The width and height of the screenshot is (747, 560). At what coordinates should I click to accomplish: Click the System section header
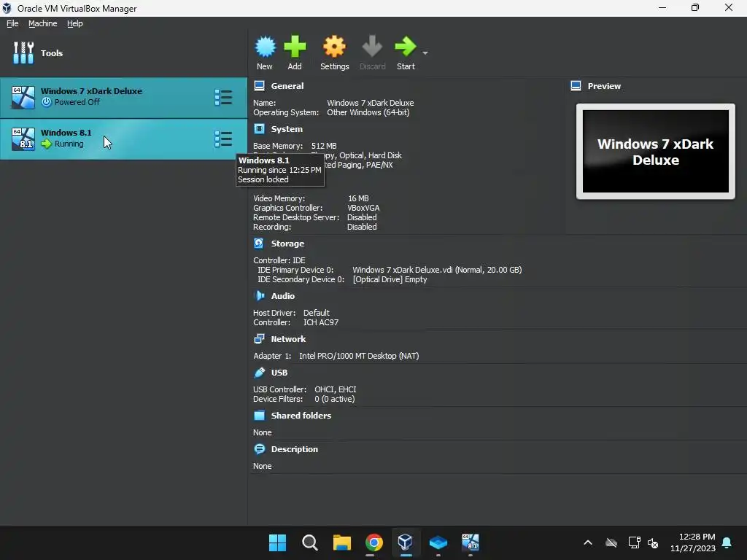(x=287, y=129)
